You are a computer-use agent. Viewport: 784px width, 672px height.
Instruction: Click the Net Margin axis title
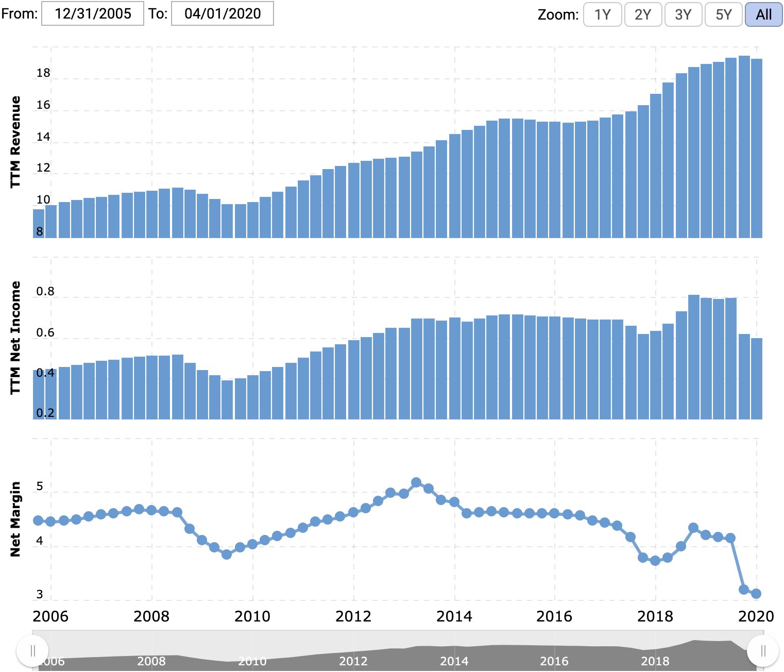pos(15,519)
